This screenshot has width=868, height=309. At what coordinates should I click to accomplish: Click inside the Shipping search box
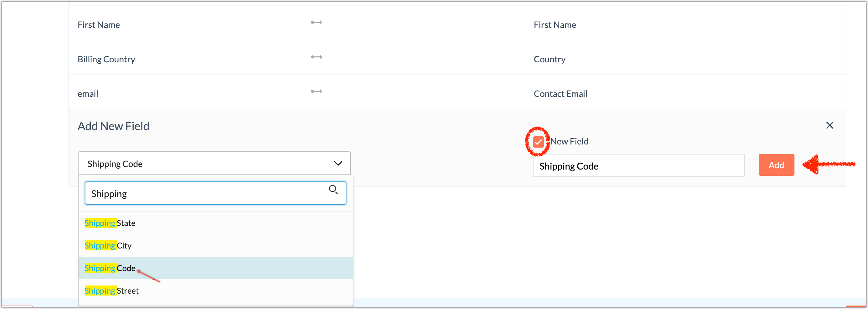tap(202, 193)
